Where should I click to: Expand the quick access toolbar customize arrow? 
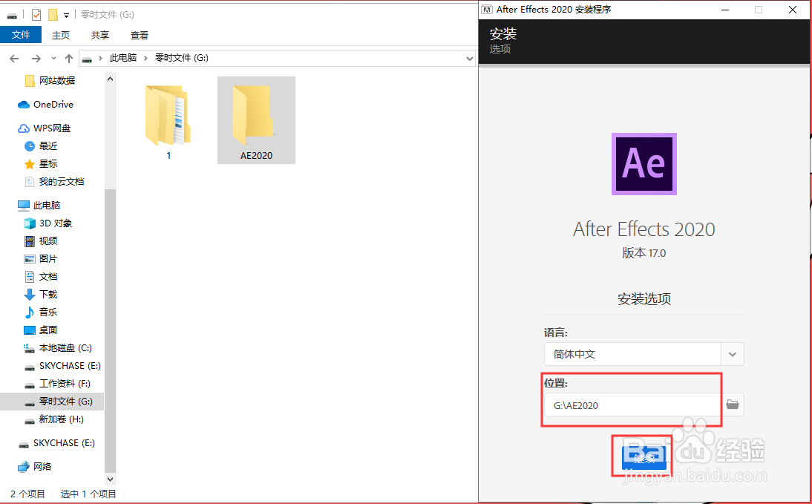pyautogui.click(x=65, y=14)
